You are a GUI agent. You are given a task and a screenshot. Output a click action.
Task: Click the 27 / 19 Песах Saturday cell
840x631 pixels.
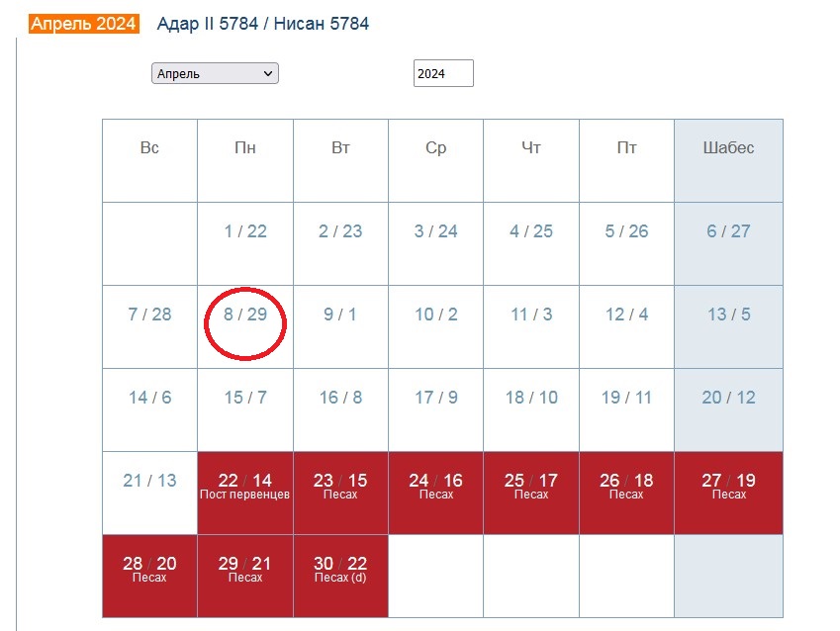728,486
